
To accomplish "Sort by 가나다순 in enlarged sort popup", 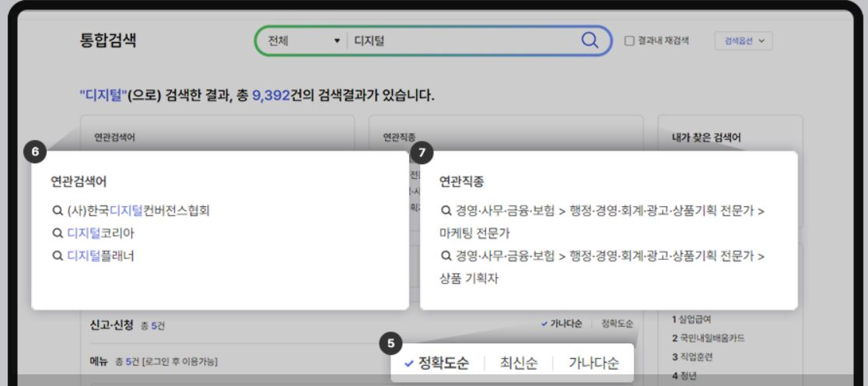I will point(594,363).
